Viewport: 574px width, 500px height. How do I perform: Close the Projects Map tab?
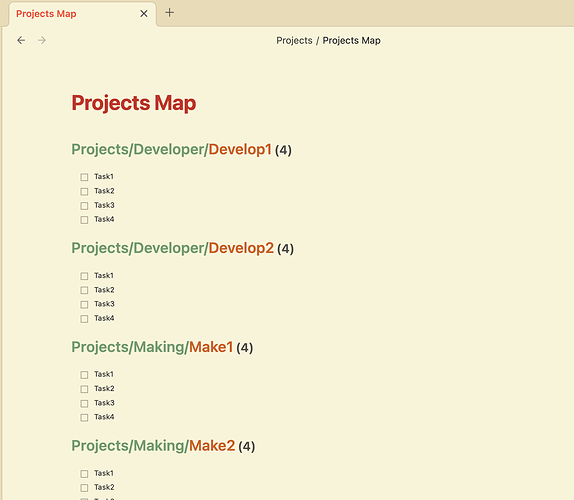[x=144, y=14]
